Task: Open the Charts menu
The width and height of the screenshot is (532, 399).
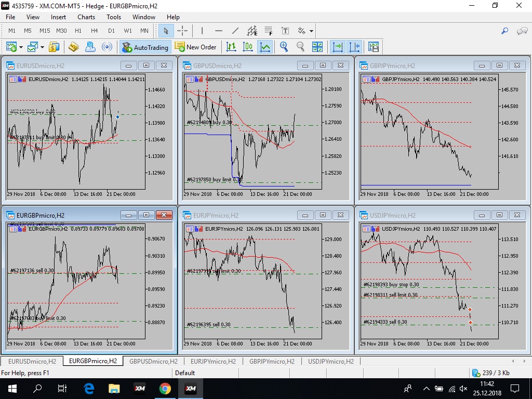Action: click(86, 17)
